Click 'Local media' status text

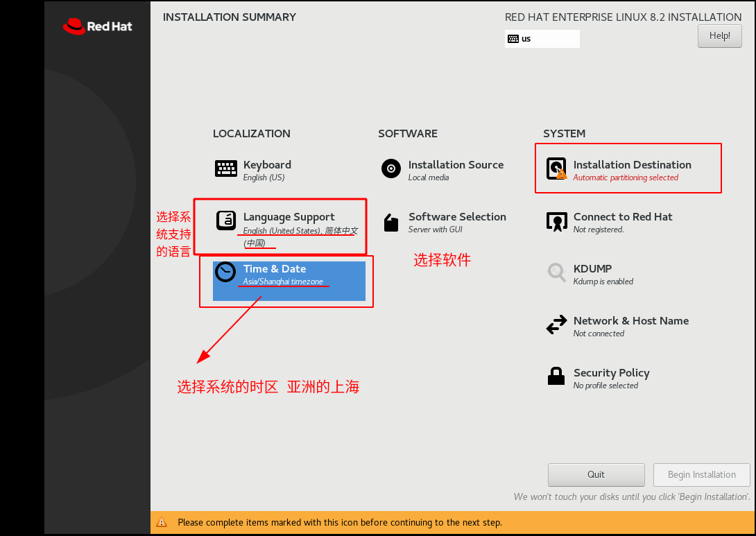pos(429,178)
